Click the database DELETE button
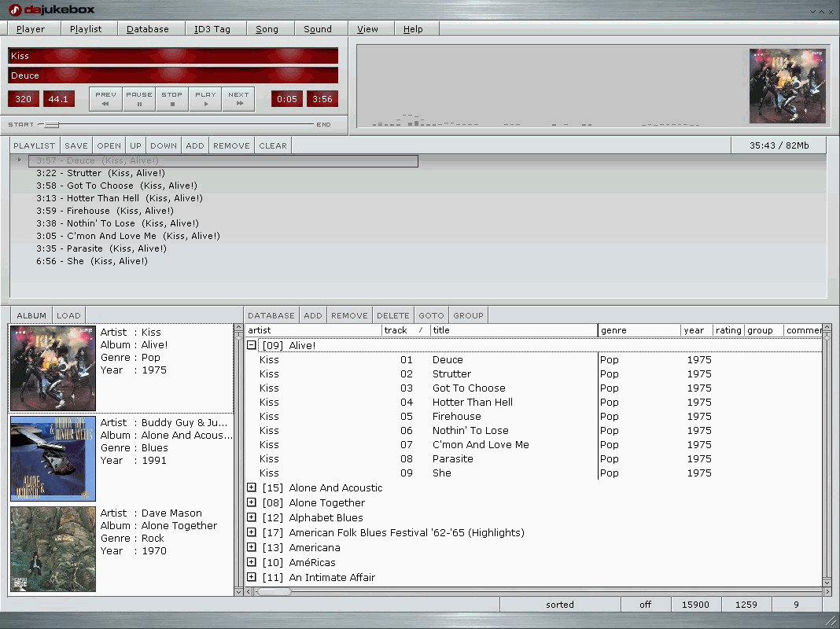This screenshot has width=840, height=629. [x=392, y=315]
